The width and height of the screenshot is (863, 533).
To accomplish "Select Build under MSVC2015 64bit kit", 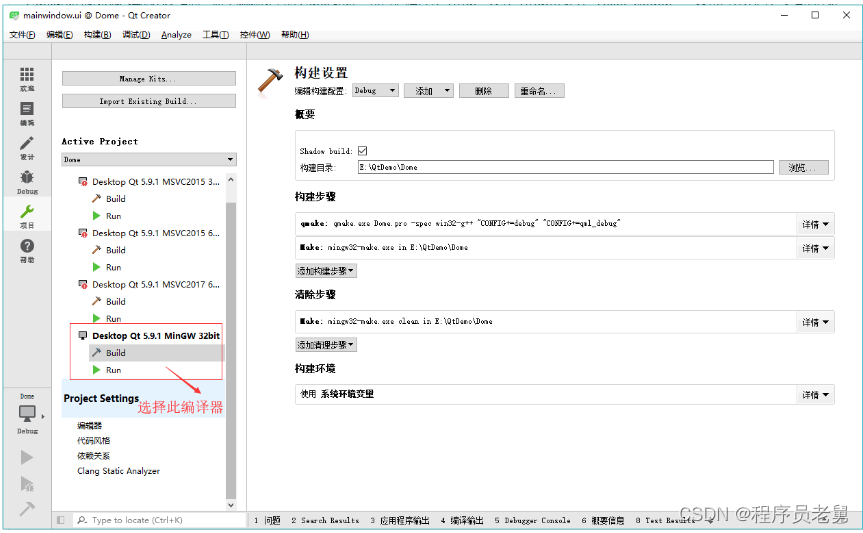I will point(116,250).
